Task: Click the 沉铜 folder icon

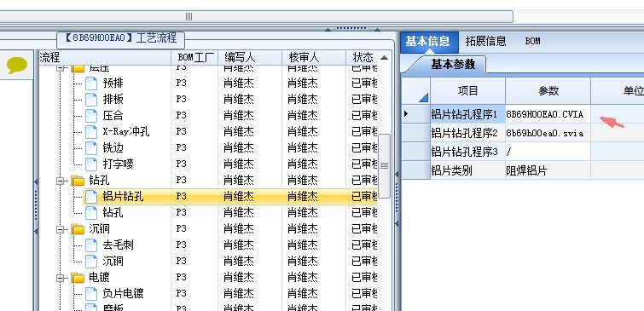Action: point(78,229)
